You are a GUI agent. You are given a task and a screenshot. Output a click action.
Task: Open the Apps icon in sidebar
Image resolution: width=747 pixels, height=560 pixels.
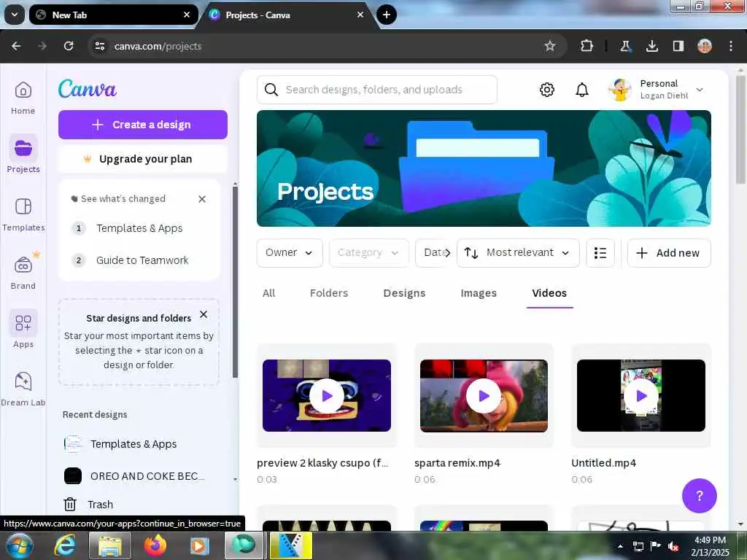coord(23,323)
